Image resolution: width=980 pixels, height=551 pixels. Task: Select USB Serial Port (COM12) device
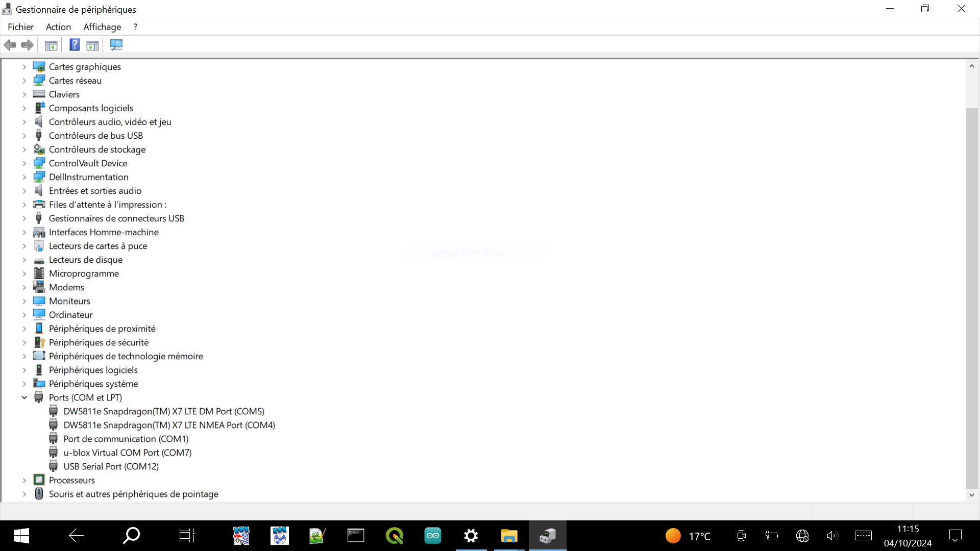click(x=111, y=466)
